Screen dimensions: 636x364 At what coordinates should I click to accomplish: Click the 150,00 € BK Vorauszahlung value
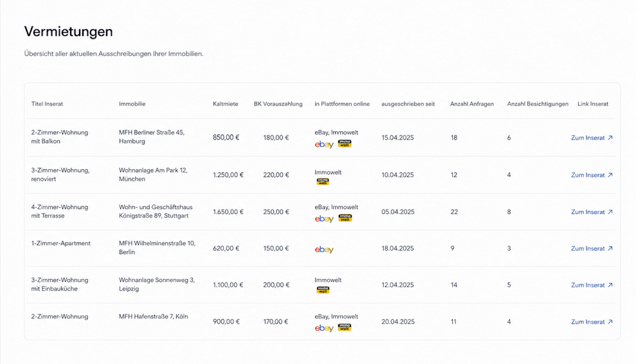277,248
